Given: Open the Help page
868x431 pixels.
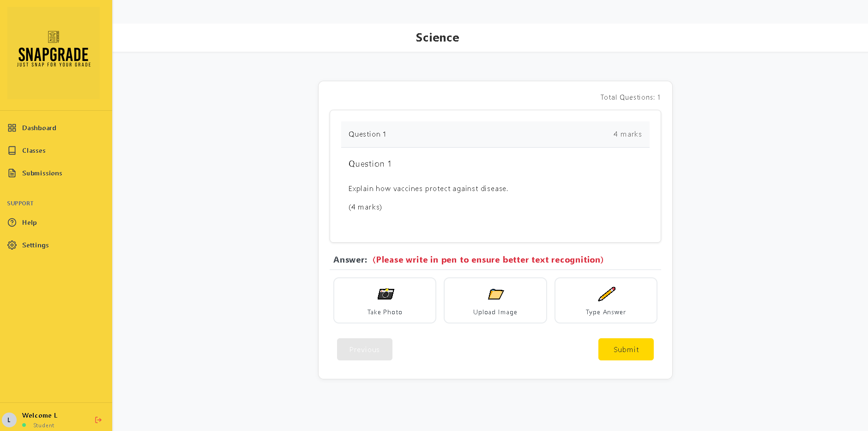Looking at the screenshot, I should coord(29,222).
